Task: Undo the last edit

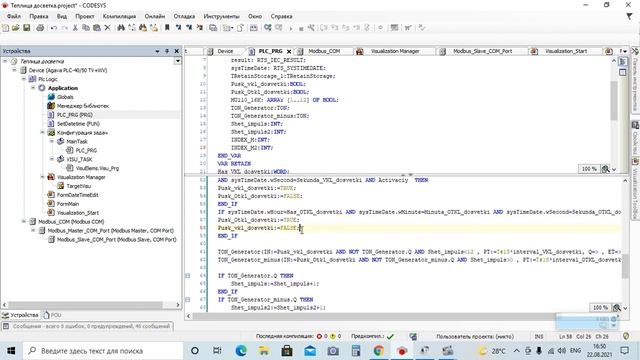Action: tap(54, 28)
